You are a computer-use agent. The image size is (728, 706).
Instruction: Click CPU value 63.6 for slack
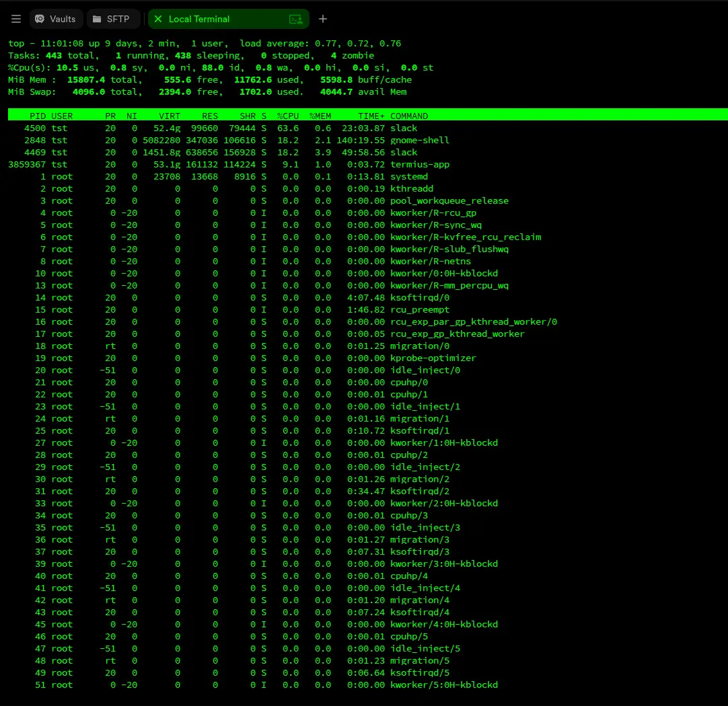point(288,128)
